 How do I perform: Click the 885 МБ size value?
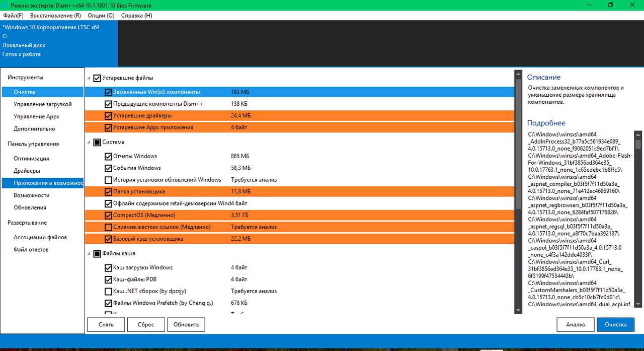[240, 156]
